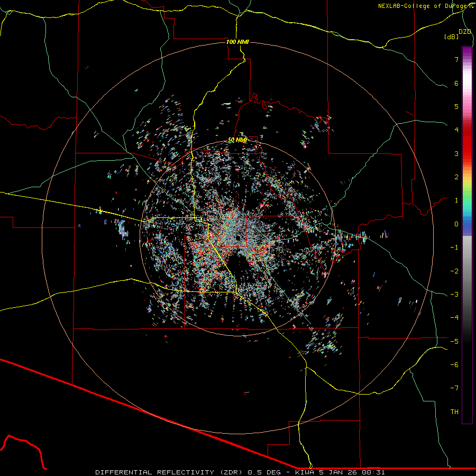Image resolution: width=476 pixels, height=476 pixels.
Task: Click the radar site center dot
Action: click(237, 237)
